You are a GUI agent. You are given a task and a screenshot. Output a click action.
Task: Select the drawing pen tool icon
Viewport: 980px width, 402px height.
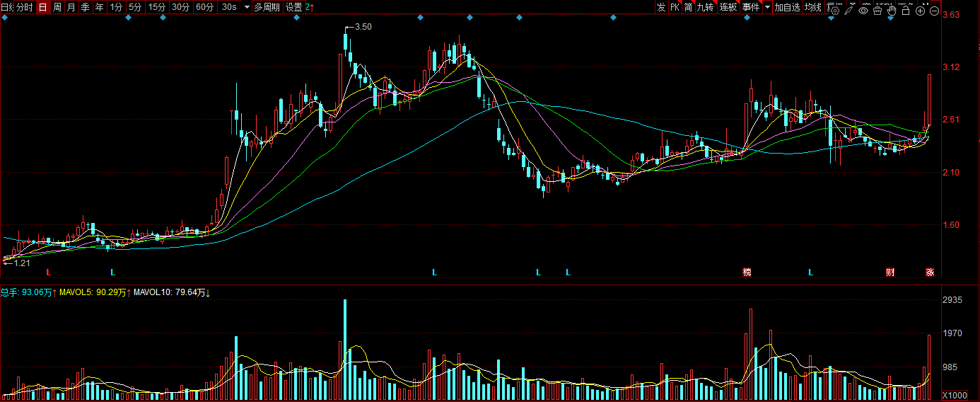point(849,11)
